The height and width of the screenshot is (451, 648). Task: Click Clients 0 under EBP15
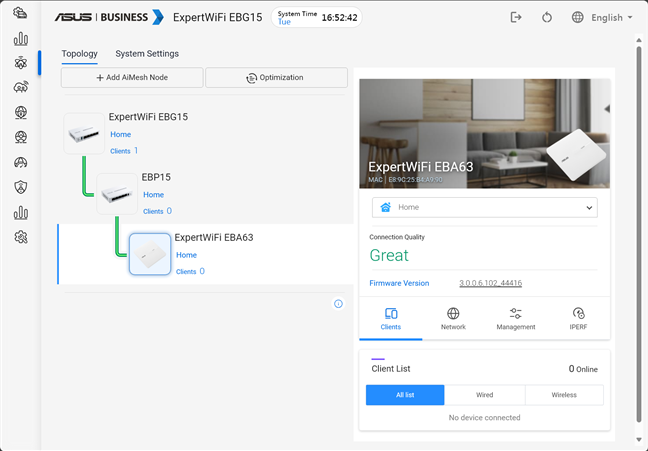157,211
